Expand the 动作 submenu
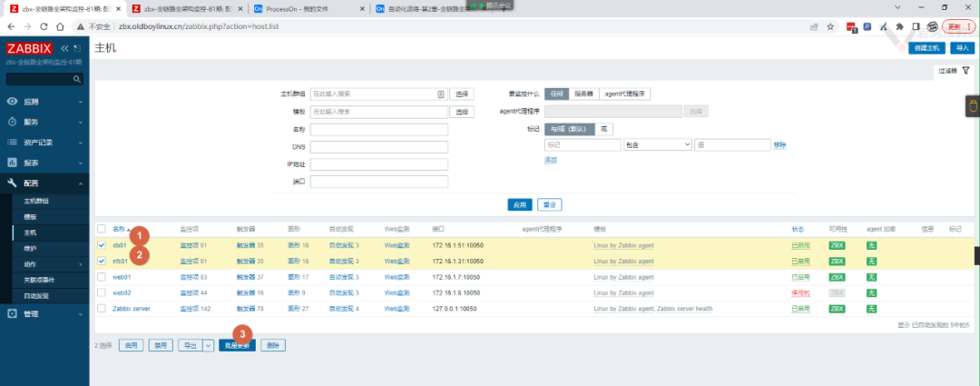Viewport: 980px width, 386px height. (82, 264)
